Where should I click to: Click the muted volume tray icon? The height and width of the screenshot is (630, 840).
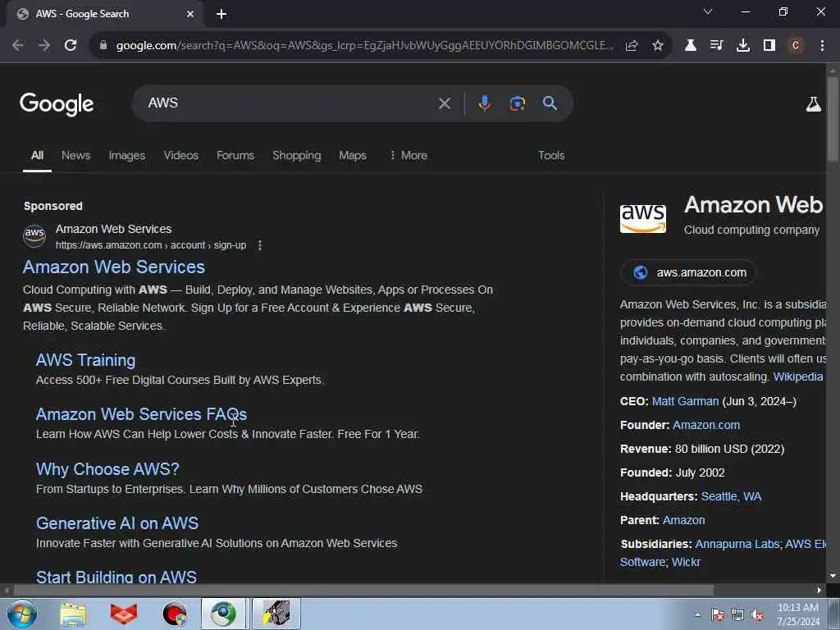click(x=757, y=615)
